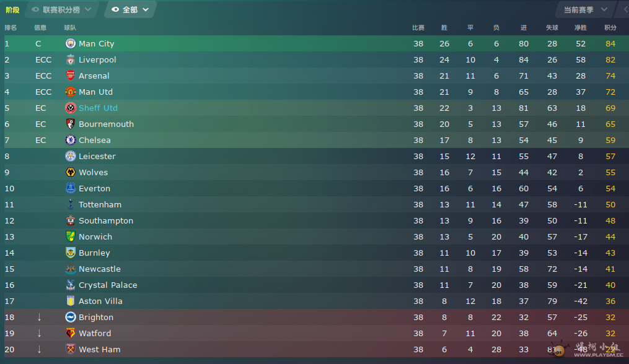Expand the 联赛积分榜 view dropdown arrow
The width and height of the screenshot is (629, 364).
pyautogui.click(x=88, y=10)
